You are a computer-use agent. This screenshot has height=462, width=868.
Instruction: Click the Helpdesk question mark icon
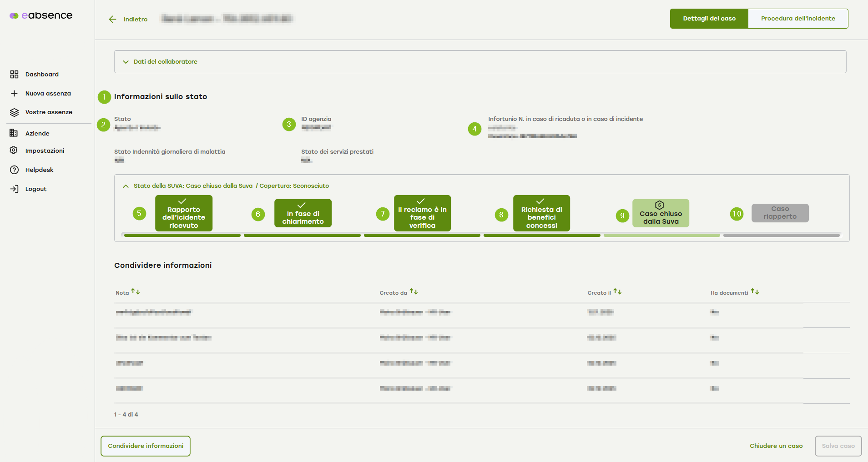(x=14, y=170)
